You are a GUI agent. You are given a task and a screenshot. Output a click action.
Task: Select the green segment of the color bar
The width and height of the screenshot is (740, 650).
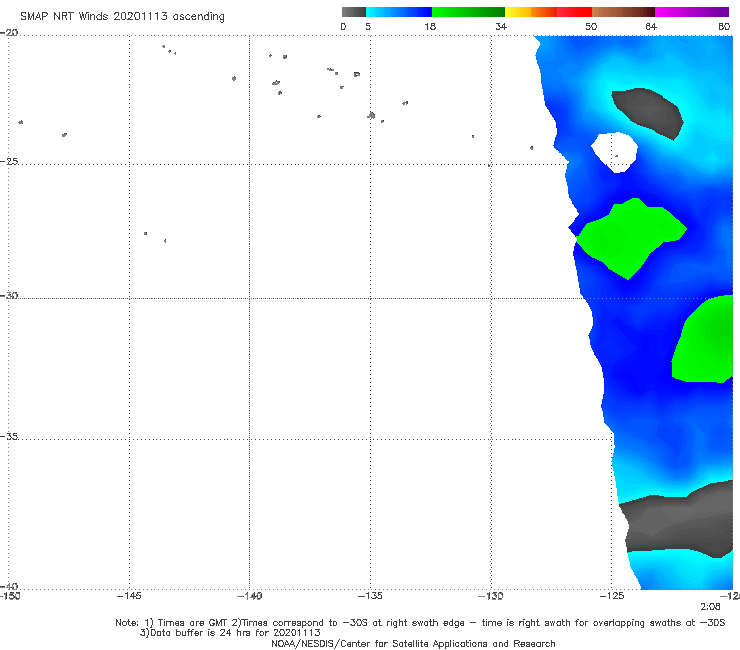pyautogui.click(x=469, y=12)
